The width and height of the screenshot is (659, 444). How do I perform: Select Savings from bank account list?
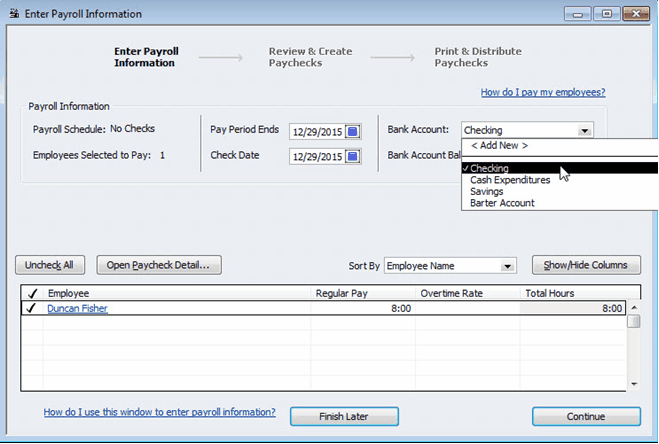coord(487,192)
